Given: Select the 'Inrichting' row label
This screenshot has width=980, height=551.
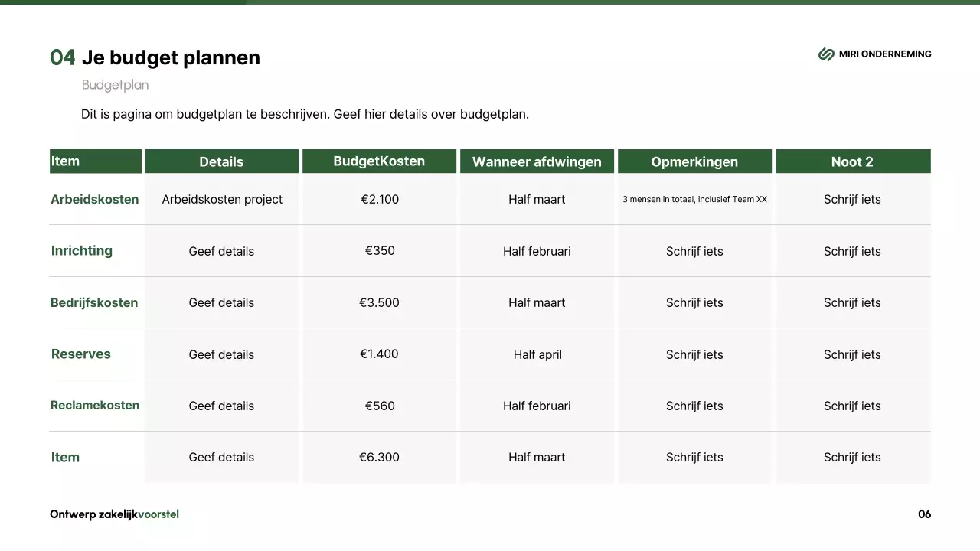Looking at the screenshot, I should 82,251.
